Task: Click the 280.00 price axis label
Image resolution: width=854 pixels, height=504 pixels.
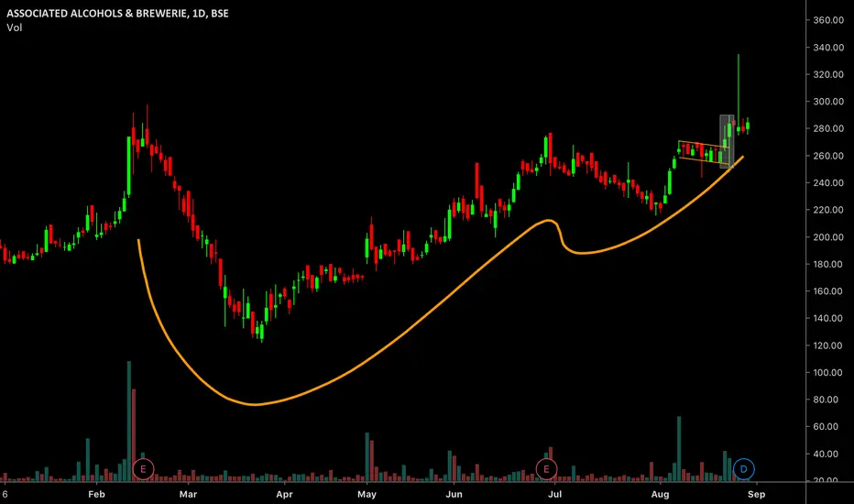Action: (x=827, y=128)
